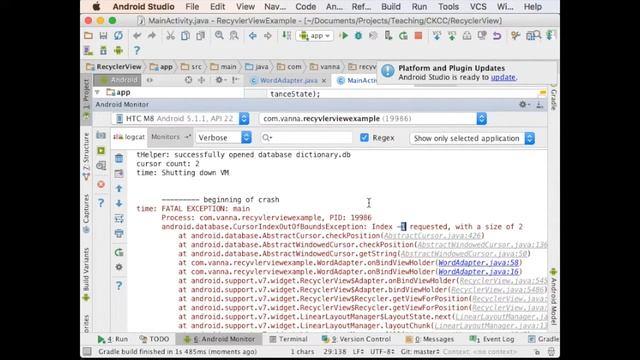Open the 9: Version Control tool window
640x360 pixels.
[356, 339]
